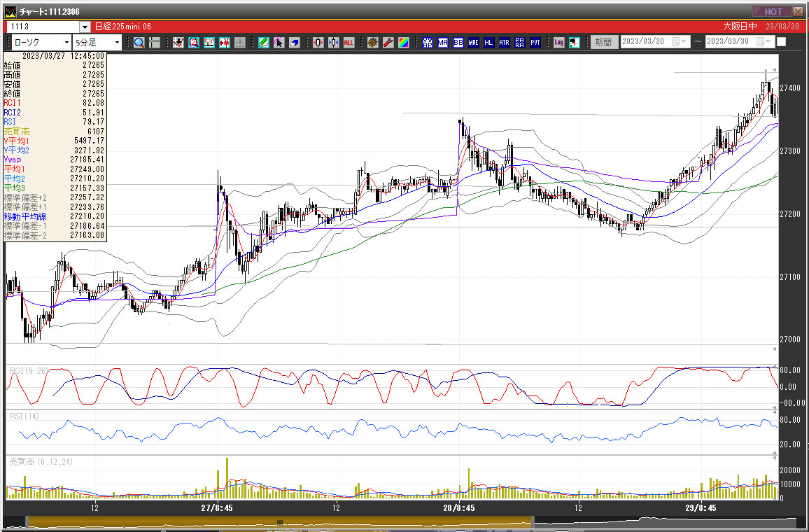Open the rainbow color settings icon
This screenshot has width=809, height=532.
(404, 42)
